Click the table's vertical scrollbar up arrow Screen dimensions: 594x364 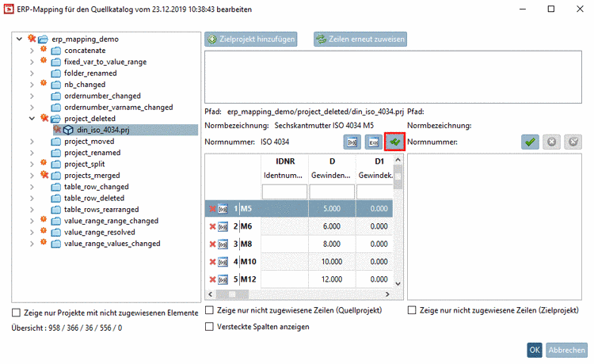pos(398,160)
